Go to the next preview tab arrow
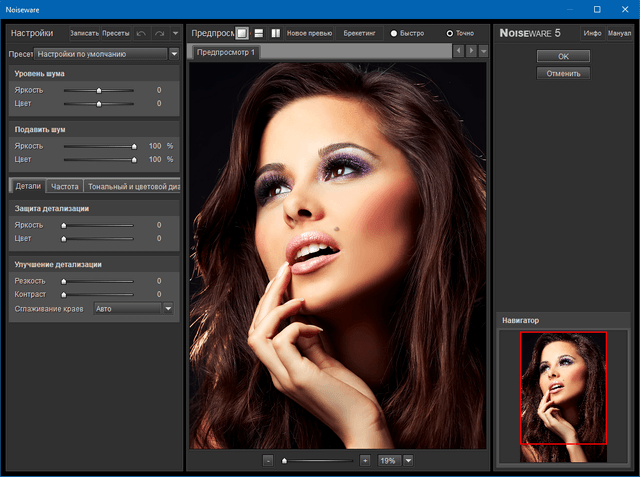Image resolution: width=640 pixels, height=477 pixels. pyautogui.click(x=471, y=51)
